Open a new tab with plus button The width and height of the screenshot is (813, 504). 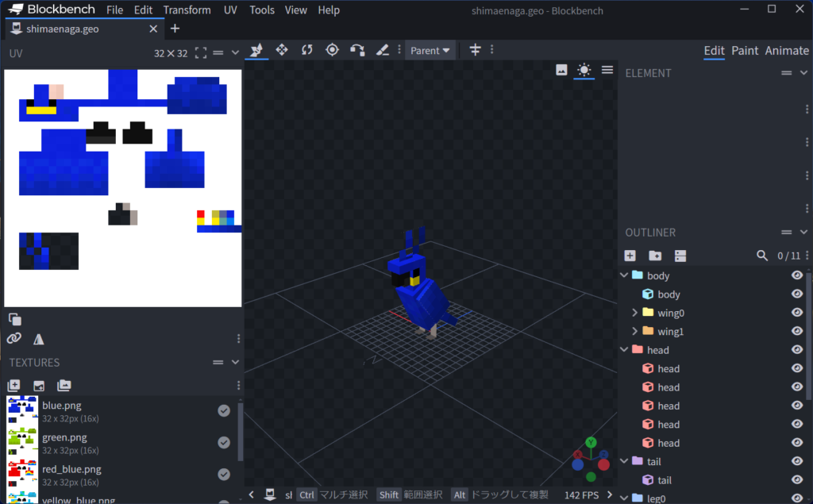(x=175, y=29)
